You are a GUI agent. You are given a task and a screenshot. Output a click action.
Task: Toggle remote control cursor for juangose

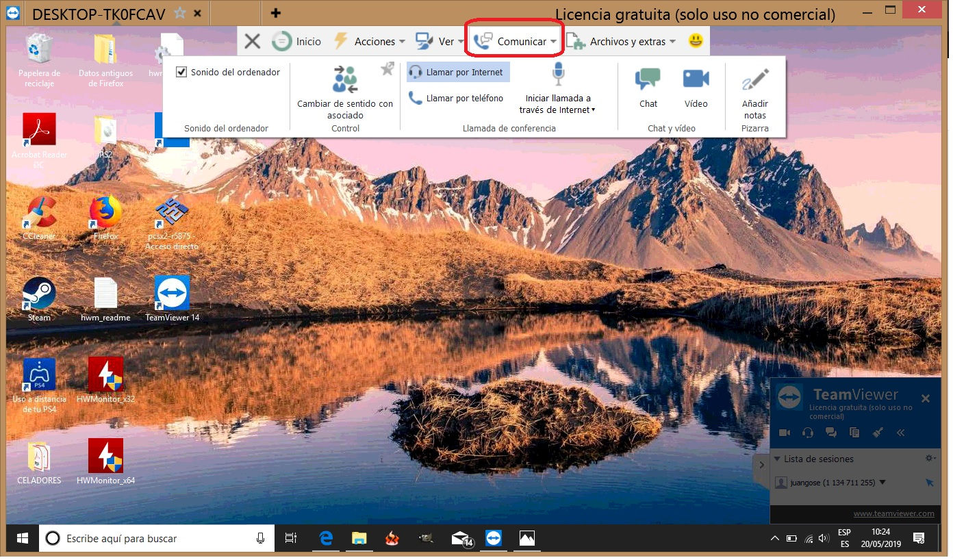[x=929, y=483]
